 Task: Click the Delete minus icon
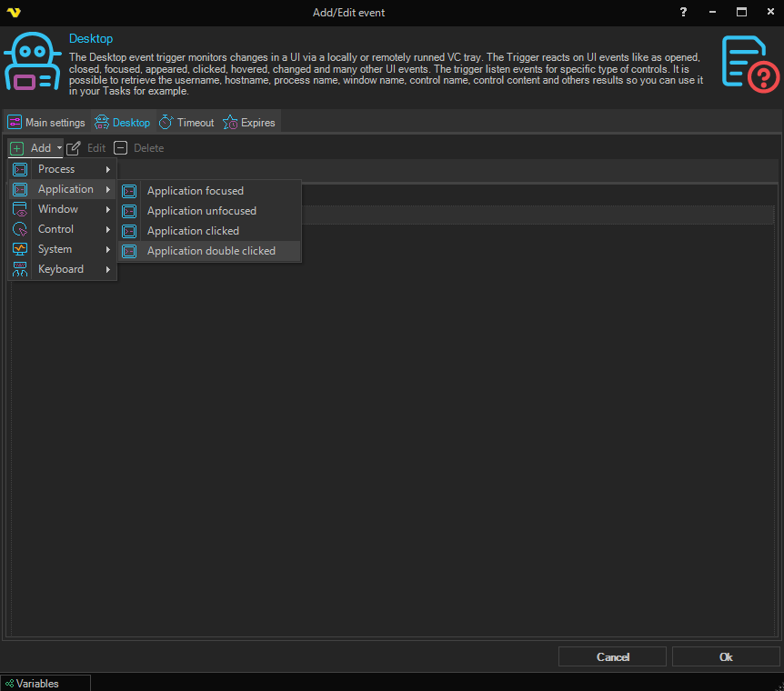120,148
